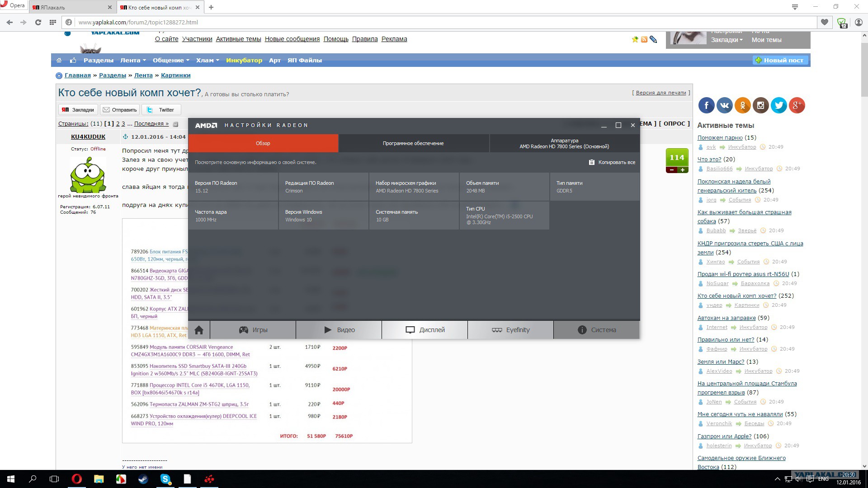
Task: Open the Opera main menu
Action: pyautogui.click(x=14, y=6)
